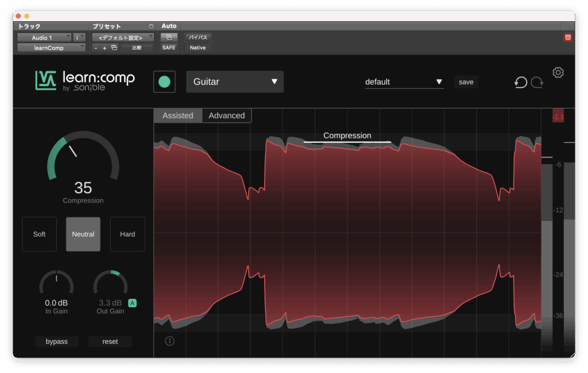
Task: Open the preset menu circle arrow
Action: (151, 26)
